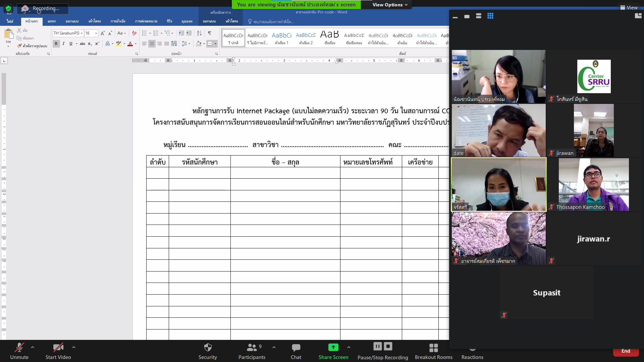Viewport: 644px width, 362px height.
Task: Click the green Share Screen icon
Action: pyautogui.click(x=333, y=347)
